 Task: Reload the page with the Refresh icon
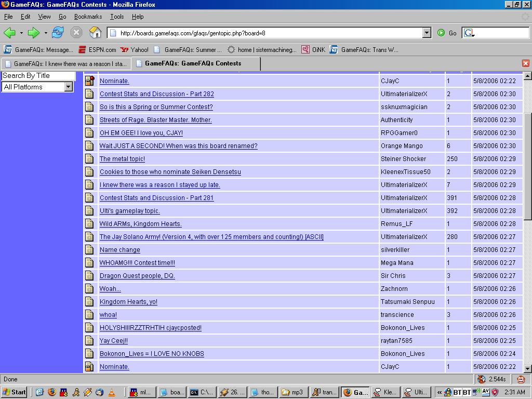58,33
